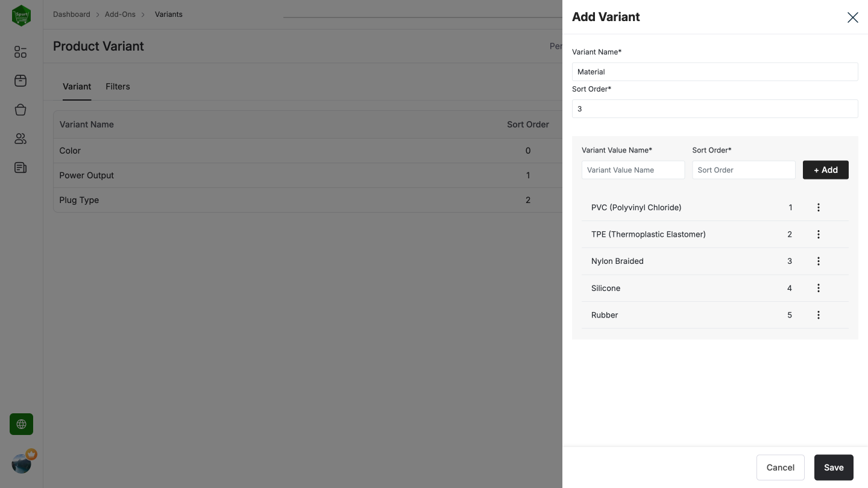Open the shopping bag icon in sidebar
Image resolution: width=868 pixels, height=488 pixels.
tap(20, 109)
